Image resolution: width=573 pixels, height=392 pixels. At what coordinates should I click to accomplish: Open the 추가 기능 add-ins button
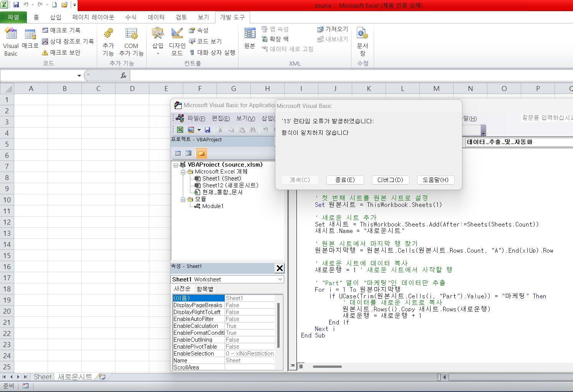pyautogui.click(x=108, y=41)
